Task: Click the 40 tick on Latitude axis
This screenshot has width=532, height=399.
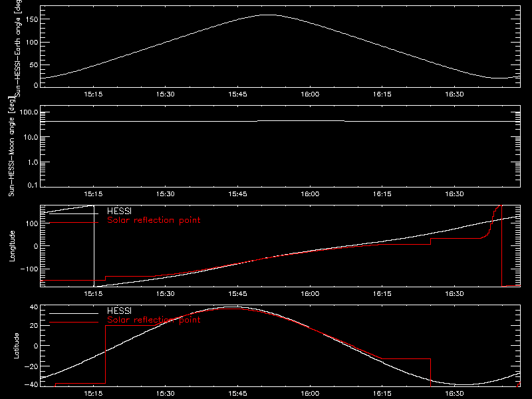Action: tap(35, 307)
